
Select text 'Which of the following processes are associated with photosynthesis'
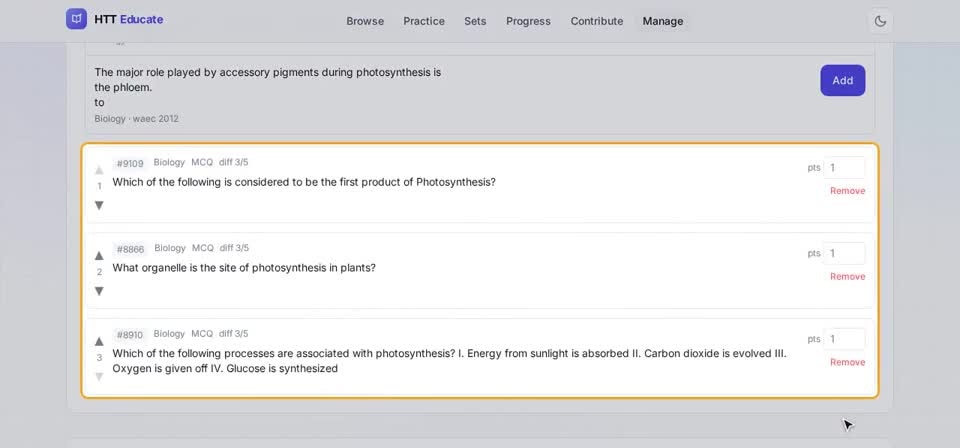(284, 354)
